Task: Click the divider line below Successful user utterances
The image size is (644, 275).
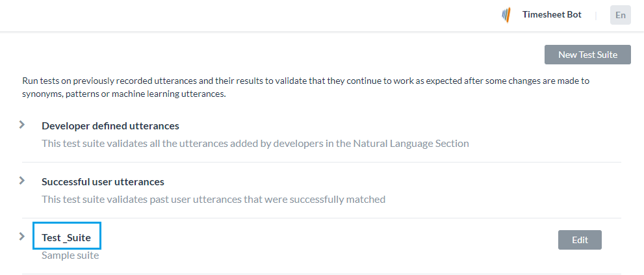Action: pos(322,218)
